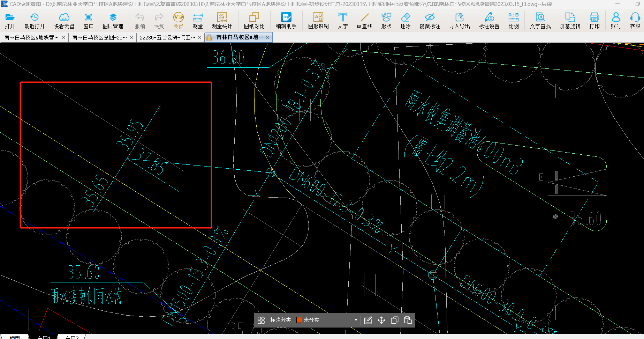The image size is (644, 339).
Task: Minimize the CAD快速看图 window
Action: click(x=618, y=4)
